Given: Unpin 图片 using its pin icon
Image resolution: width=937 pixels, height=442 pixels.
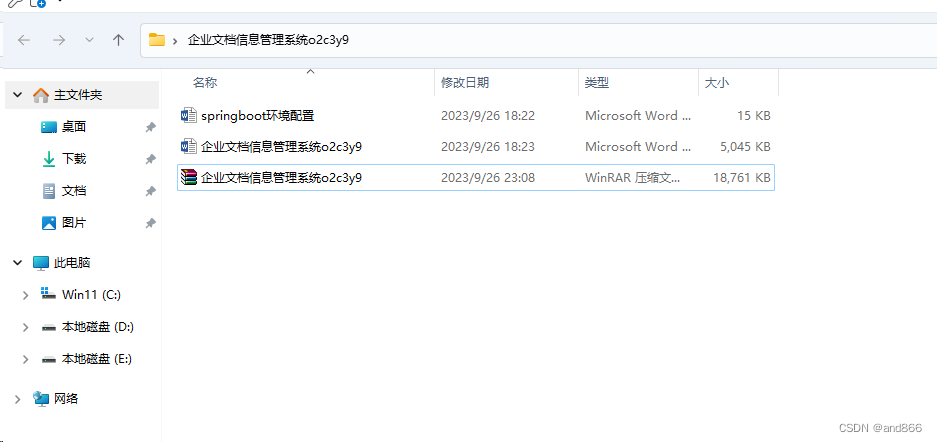Looking at the screenshot, I should tap(151, 223).
